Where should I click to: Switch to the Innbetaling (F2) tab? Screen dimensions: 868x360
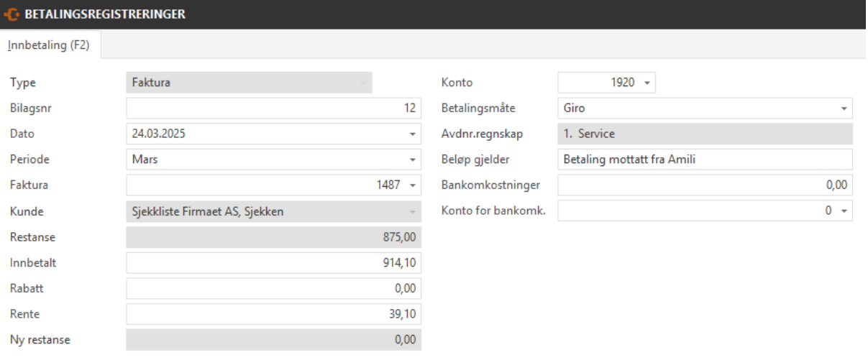pyautogui.click(x=48, y=45)
